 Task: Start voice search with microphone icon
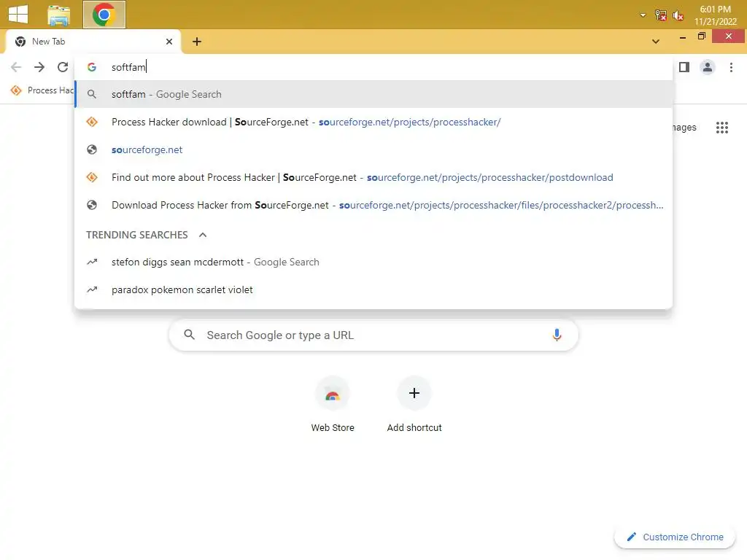coord(557,335)
